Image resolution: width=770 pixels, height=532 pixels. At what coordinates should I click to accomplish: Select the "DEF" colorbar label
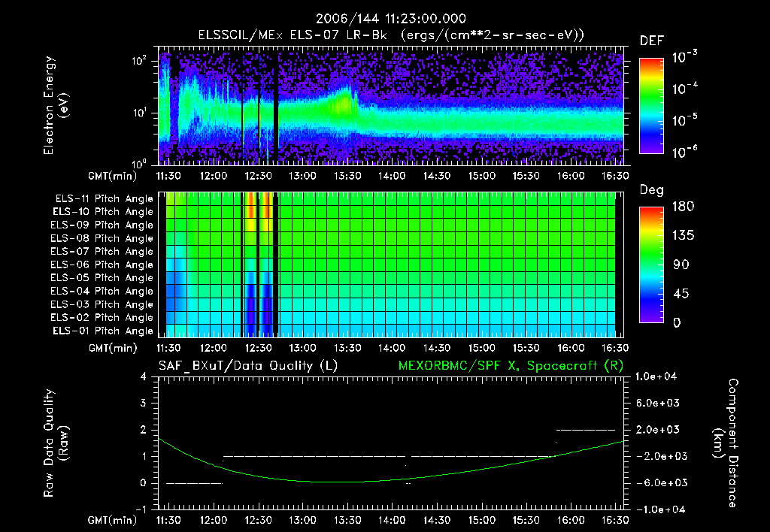click(651, 41)
